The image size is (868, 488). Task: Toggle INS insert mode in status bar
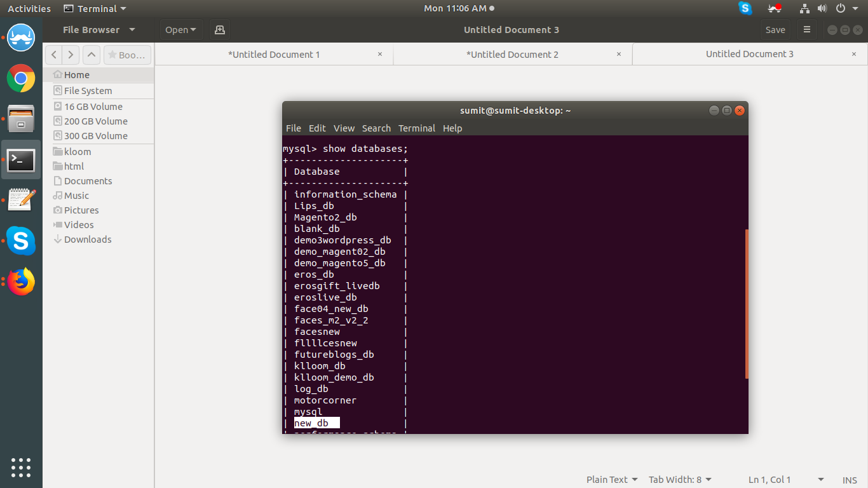(850, 480)
